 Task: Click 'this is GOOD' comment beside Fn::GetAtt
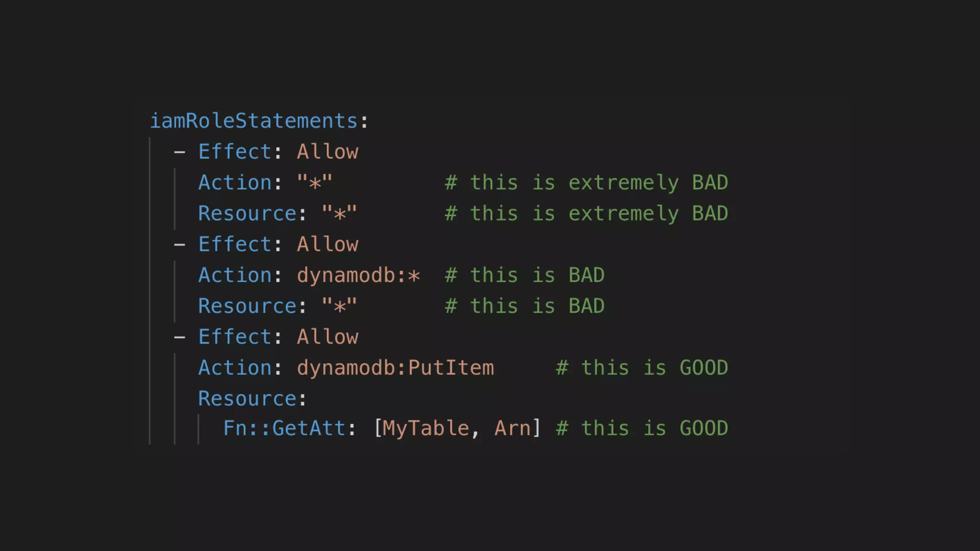tap(642, 428)
